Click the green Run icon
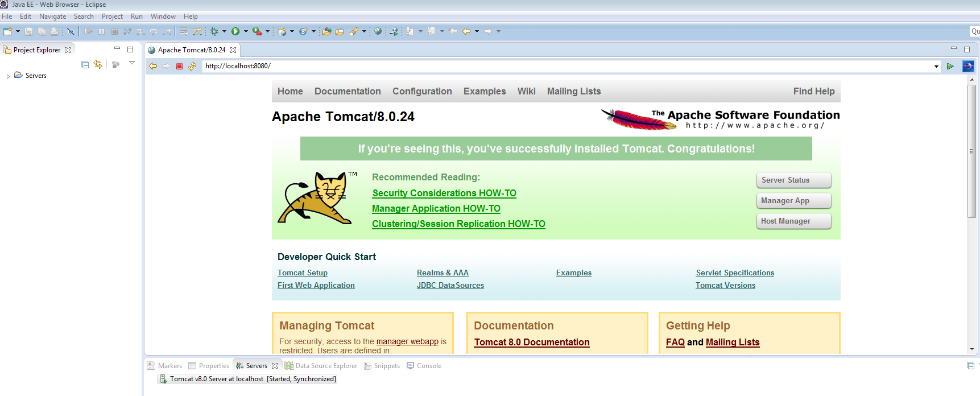 coord(235,31)
